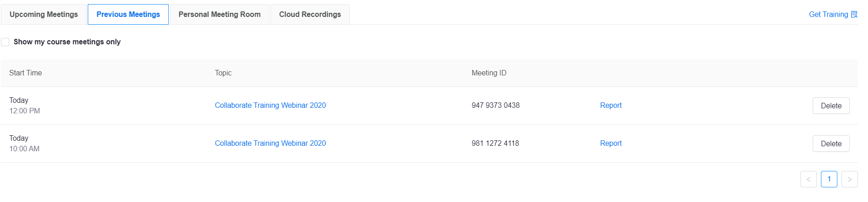This screenshot has width=868, height=202.
Task: Select the Previous Meetings tab
Action: pyautogui.click(x=128, y=14)
